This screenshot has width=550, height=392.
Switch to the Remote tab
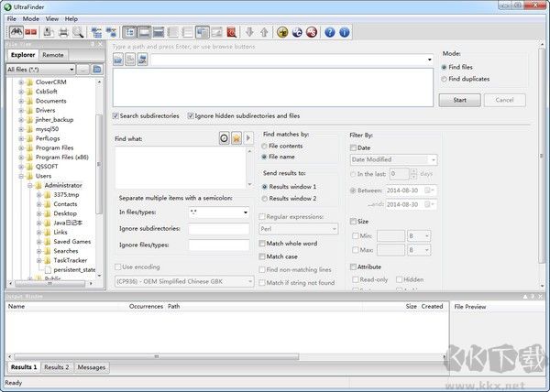53,55
